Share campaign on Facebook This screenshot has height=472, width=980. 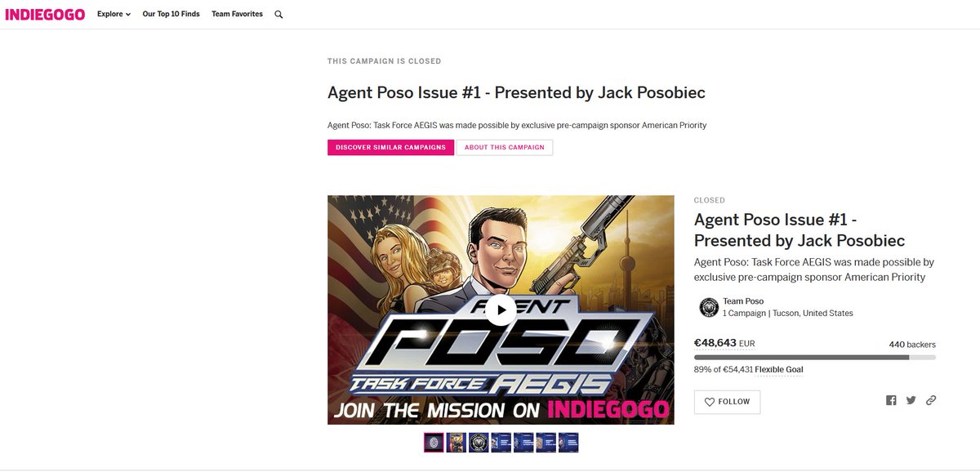[x=891, y=400]
